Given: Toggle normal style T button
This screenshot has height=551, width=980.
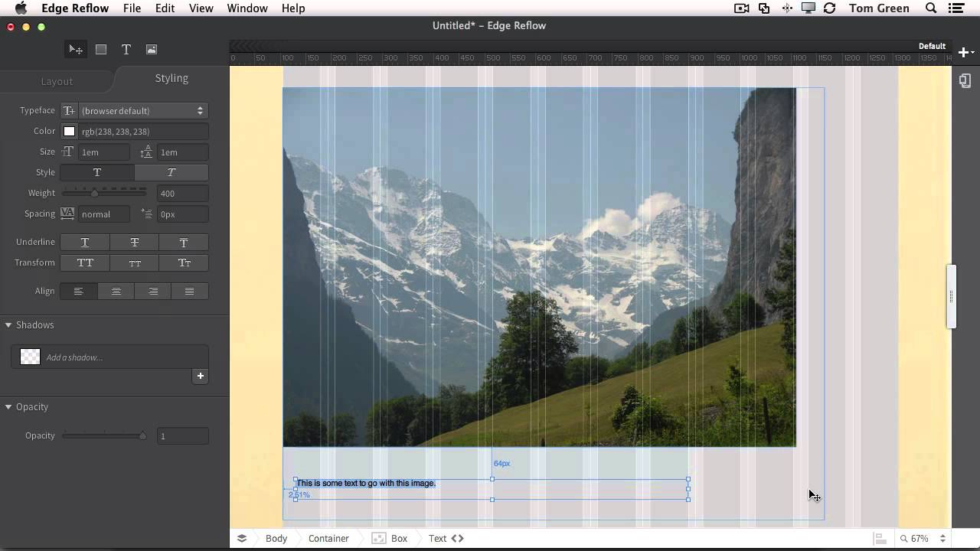Looking at the screenshot, I should pyautogui.click(x=97, y=172).
